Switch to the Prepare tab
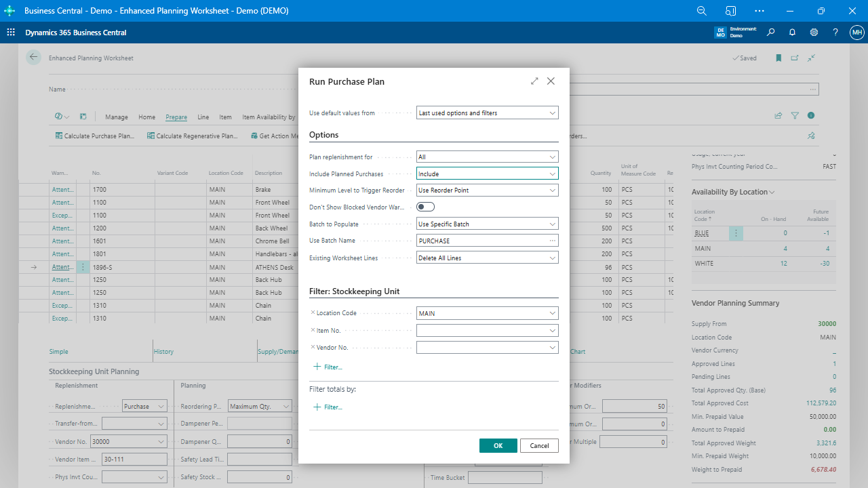This screenshot has width=868, height=488. point(176,117)
